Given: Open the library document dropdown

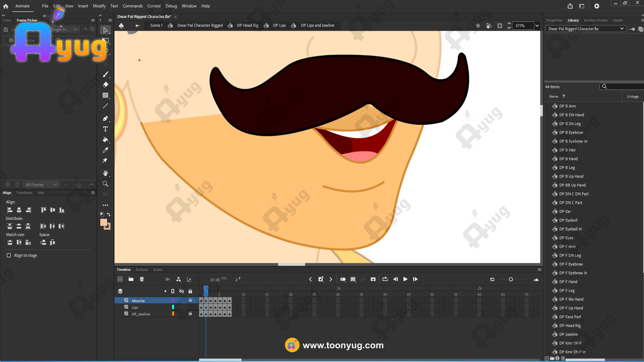Looking at the screenshot, I should pyautogui.click(x=622, y=29).
